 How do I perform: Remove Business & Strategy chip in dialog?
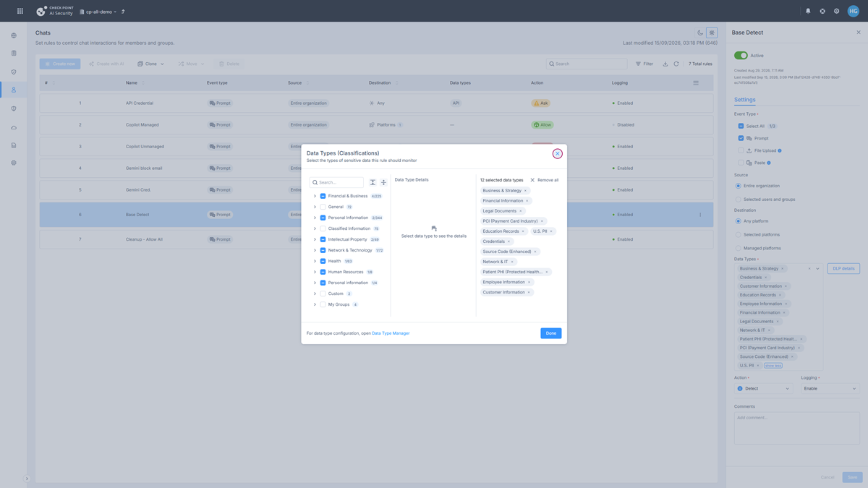(526, 191)
